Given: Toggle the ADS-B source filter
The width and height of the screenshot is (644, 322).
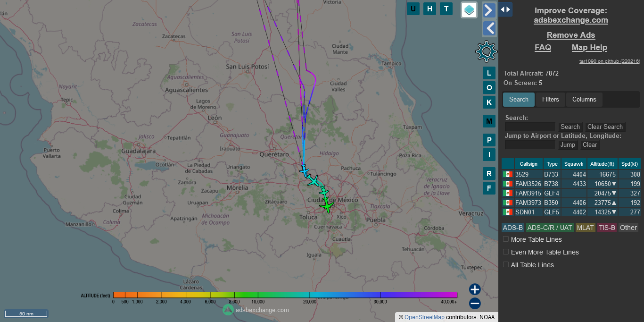Looking at the screenshot, I should (512, 228).
